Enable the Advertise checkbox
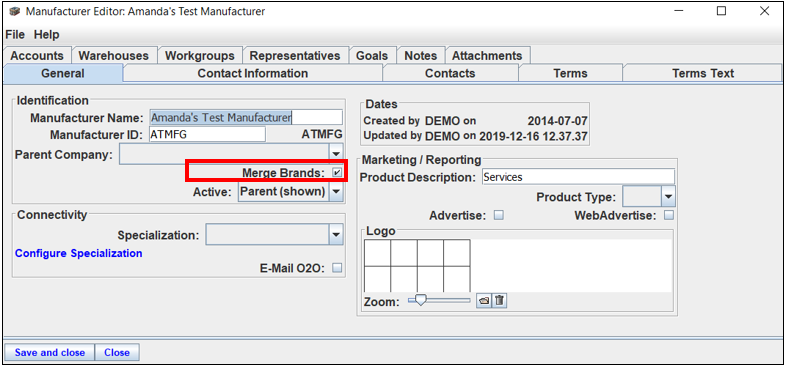 (x=498, y=216)
